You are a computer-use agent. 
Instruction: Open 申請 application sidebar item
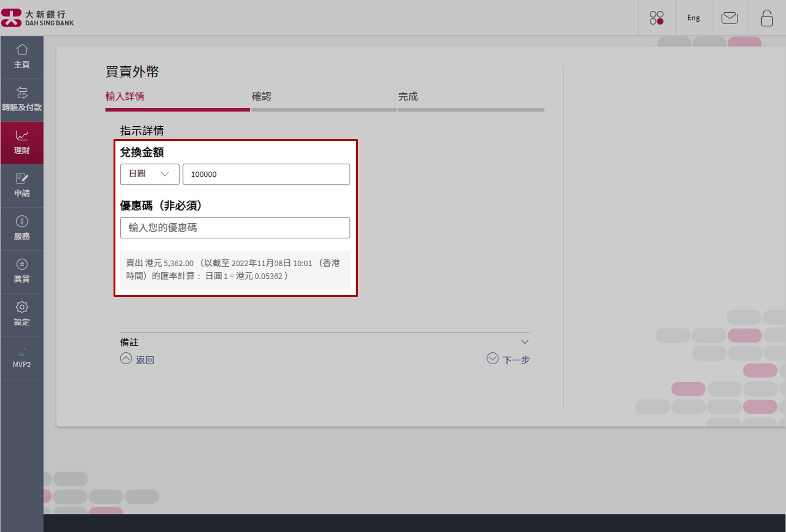pos(22,185)
